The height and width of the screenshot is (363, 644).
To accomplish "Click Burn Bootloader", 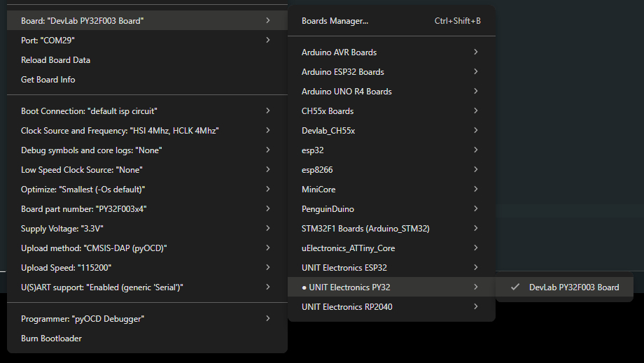I will tap(51, 339).
